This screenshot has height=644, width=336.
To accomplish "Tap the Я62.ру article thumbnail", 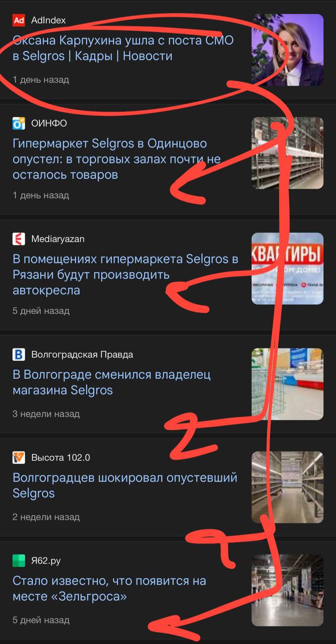I will coord(288,590).
